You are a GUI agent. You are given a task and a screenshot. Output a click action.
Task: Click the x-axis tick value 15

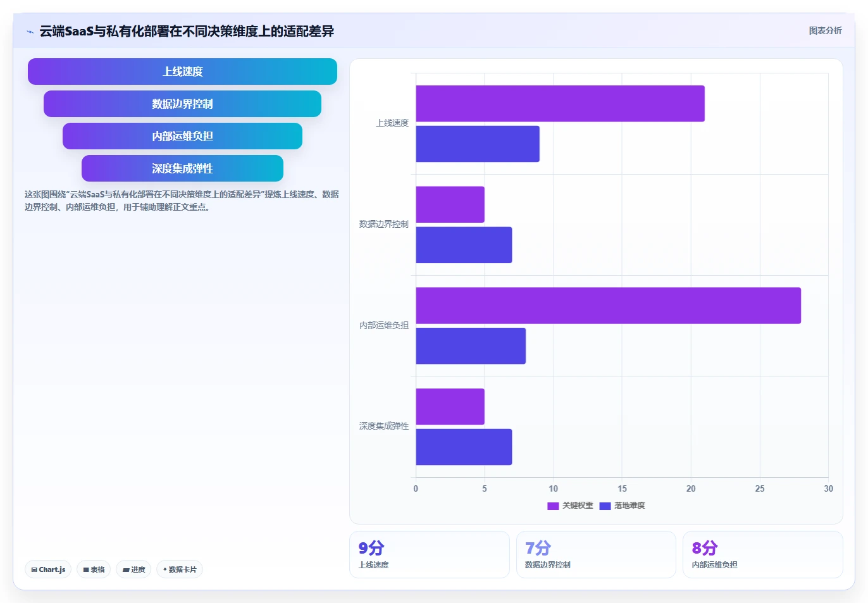pyautogui.click(x=622, y=488)
